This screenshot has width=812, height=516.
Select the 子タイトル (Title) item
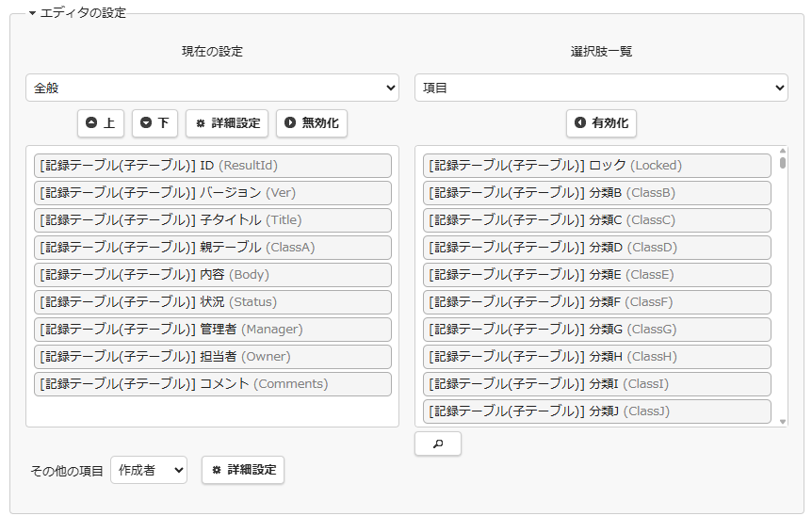coord(213,220)
